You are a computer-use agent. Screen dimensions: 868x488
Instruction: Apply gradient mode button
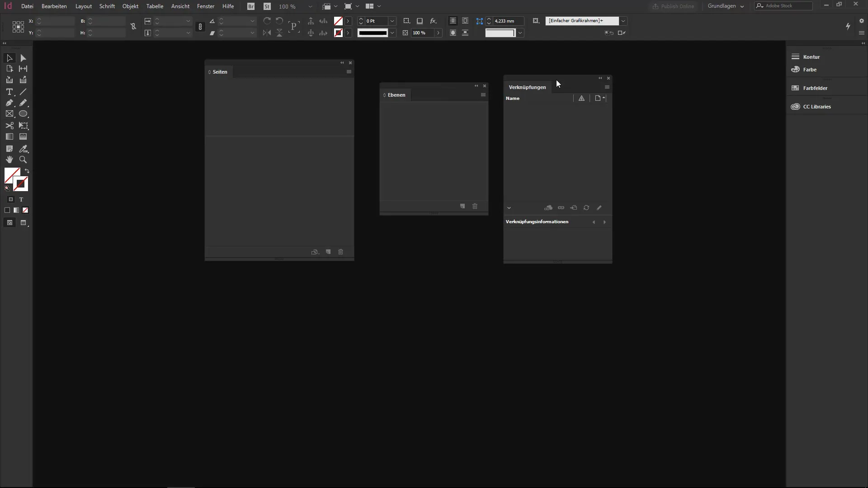tap(16, 210)
